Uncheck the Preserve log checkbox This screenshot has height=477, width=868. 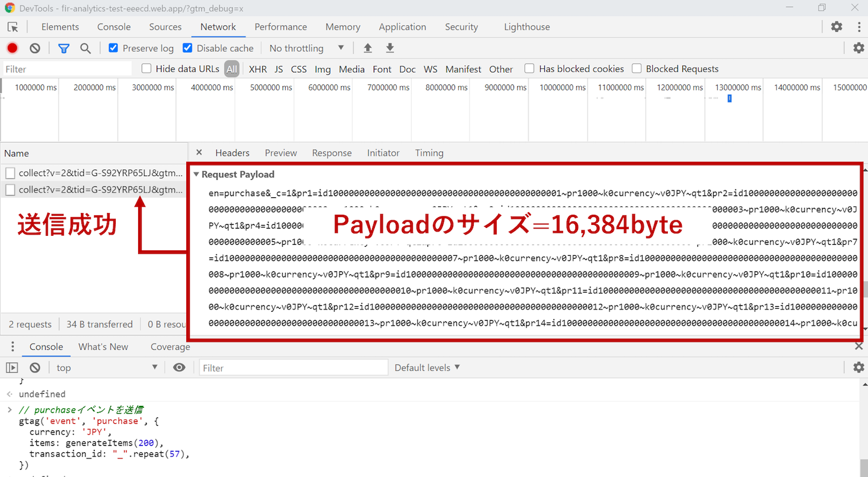click(113, 48)
